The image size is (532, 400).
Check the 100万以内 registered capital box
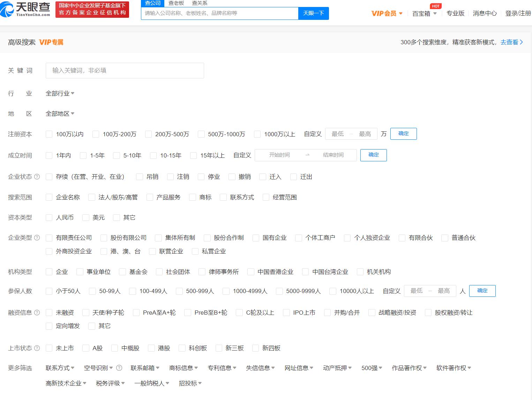(49, 134)
